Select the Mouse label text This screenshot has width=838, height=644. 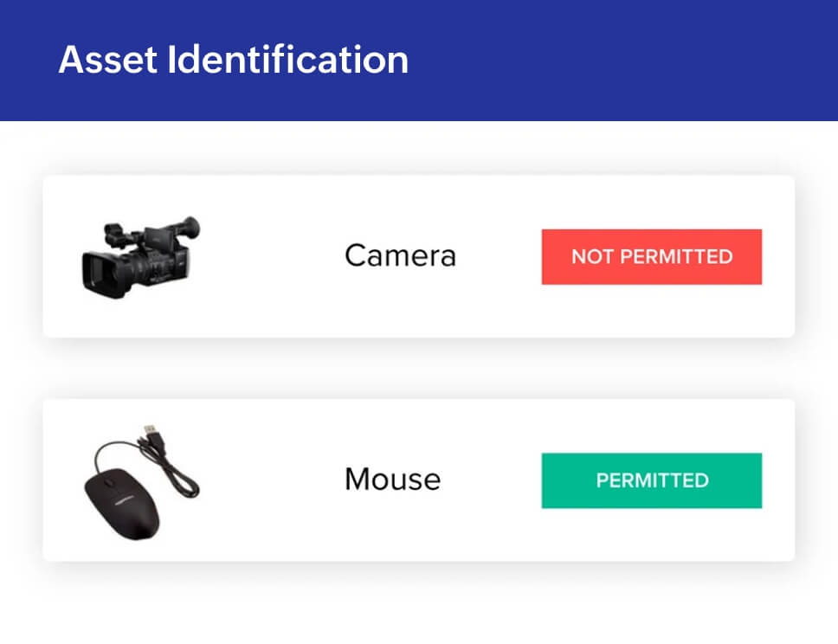pyautogui.click(x=392, y=479)
